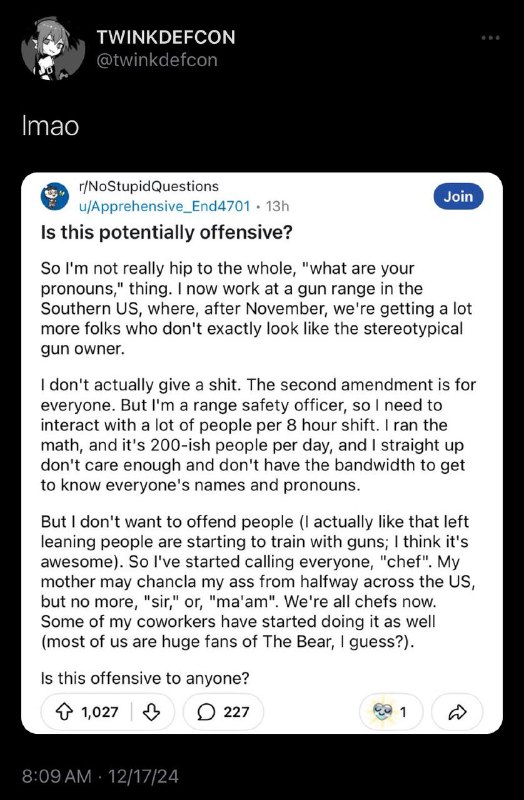524x800 pixels.
Task: Click the comment bubble icon
Action: pyautogui.click(x=206, y=712)
